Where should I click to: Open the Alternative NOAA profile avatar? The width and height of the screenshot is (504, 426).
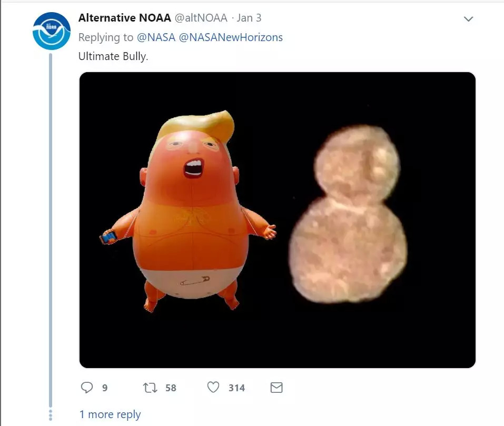click(52, 31)
